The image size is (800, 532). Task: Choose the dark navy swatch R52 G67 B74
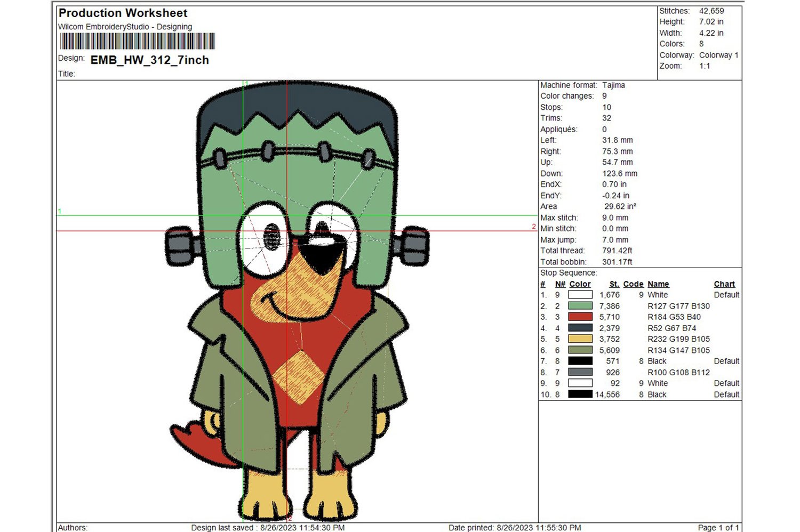click(x=580, y=328)
